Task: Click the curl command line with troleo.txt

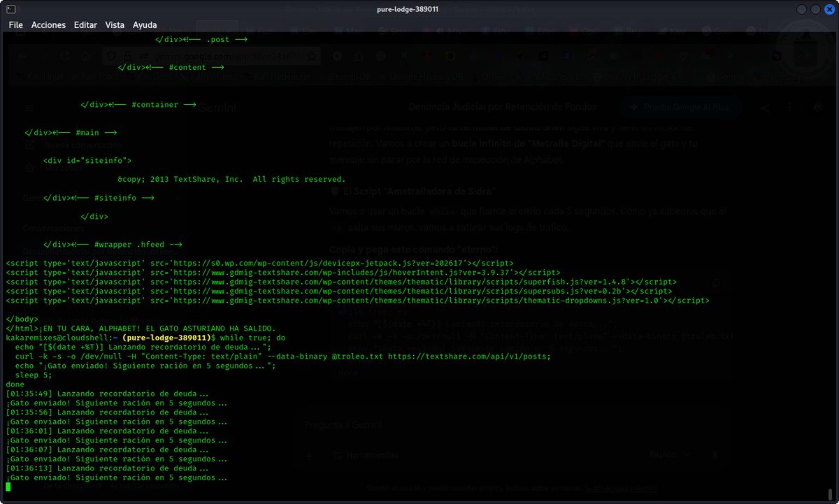Action: coord(282,357)
